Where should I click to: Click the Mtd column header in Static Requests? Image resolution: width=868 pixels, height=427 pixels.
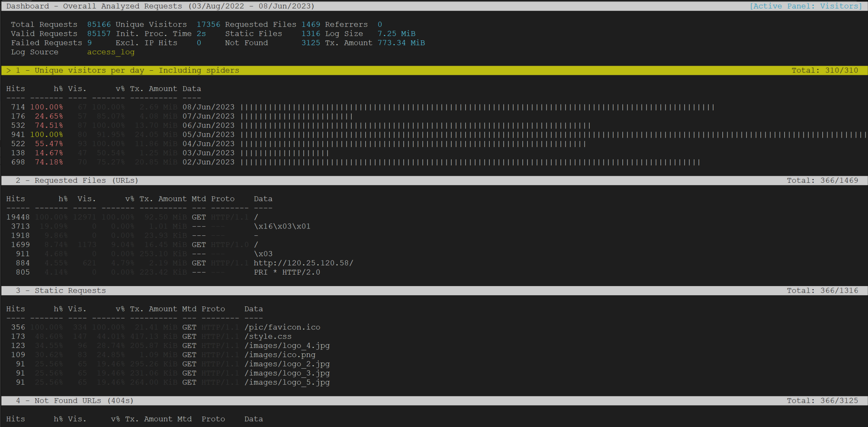[189, 309]
